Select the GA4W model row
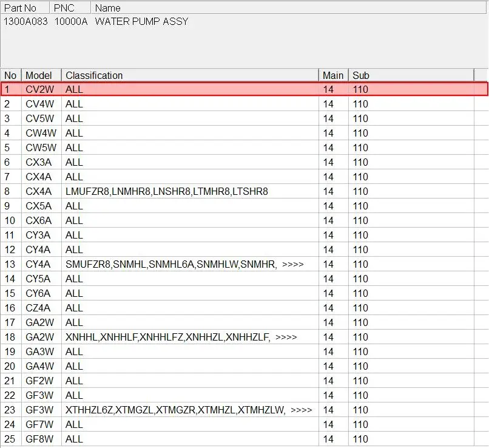 click(x=244, y=366)
